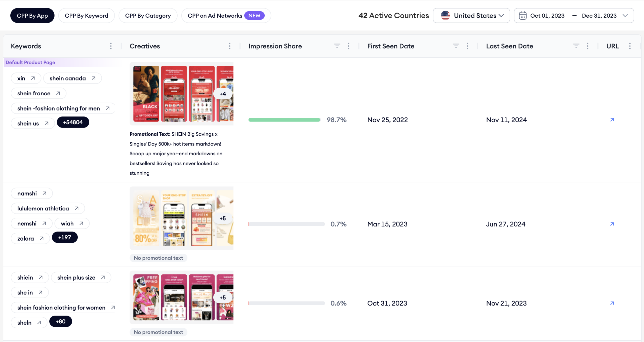Open the Last Seen Date column options menu
Viewport: 644px width, 342px height.
(587, 46)
